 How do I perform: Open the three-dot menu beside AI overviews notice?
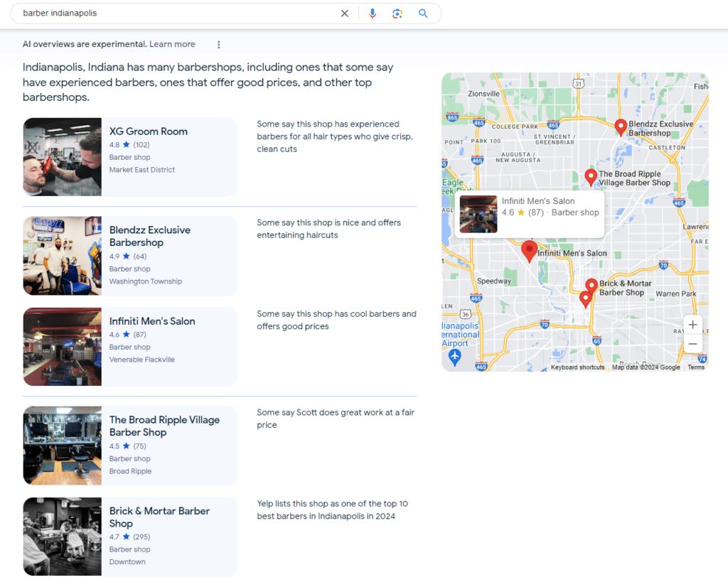pos(218,44)
